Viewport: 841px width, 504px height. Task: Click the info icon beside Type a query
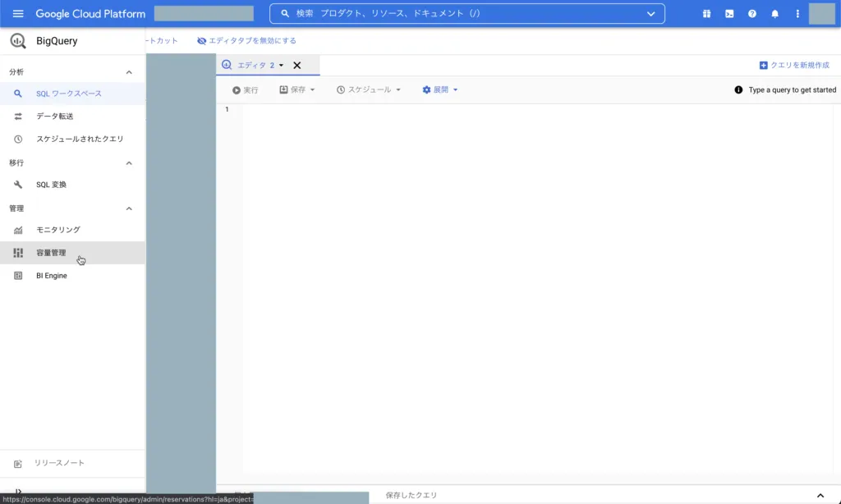pos(738,89)
